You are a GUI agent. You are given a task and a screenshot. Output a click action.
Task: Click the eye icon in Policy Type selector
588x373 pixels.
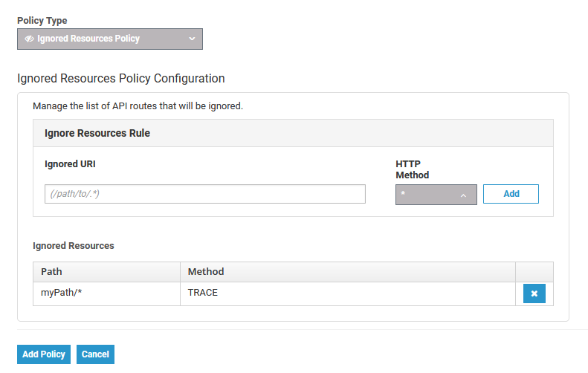click(29, 39)
